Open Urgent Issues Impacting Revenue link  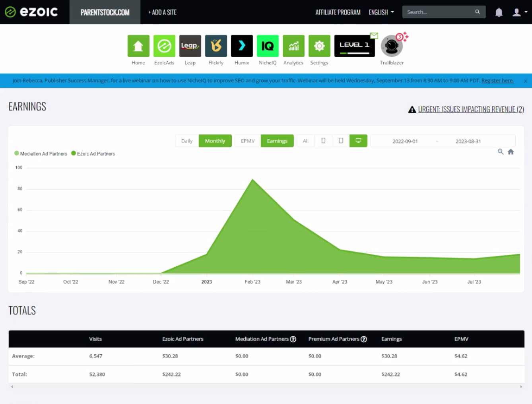coord(471,109)
